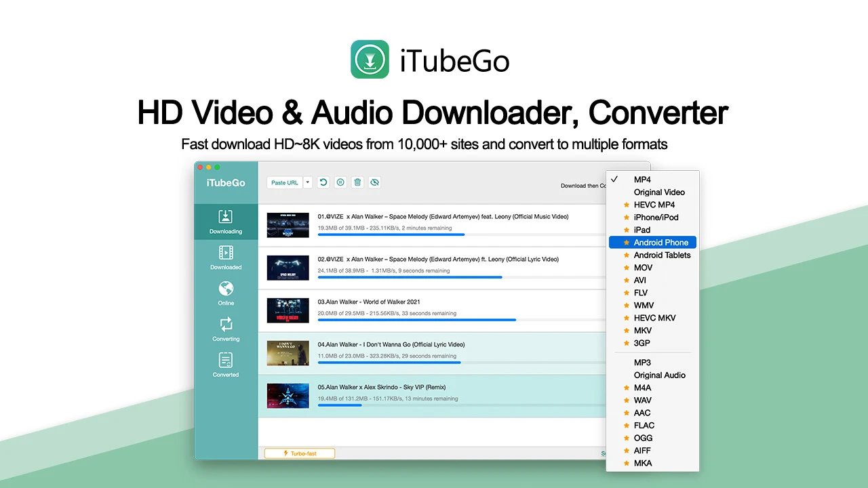
Task: Click the hide-preview eye icon
Action: click(375, 182)
